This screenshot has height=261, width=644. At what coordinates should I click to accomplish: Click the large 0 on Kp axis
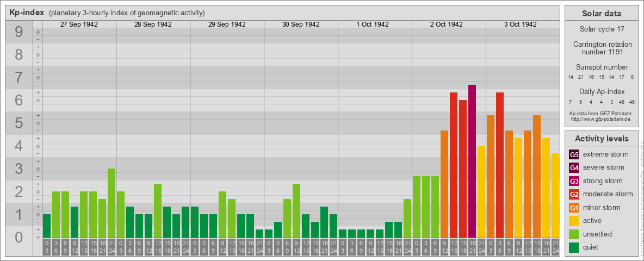click(19, 237)
